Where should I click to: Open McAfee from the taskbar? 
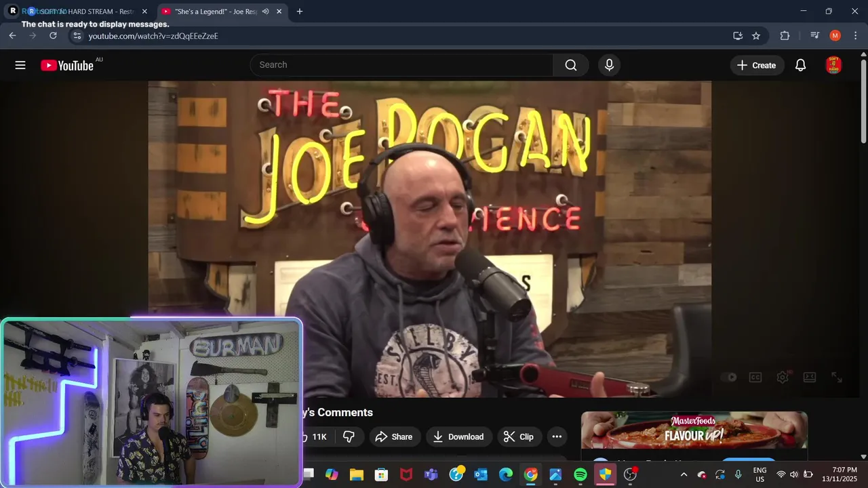[406, 474]
